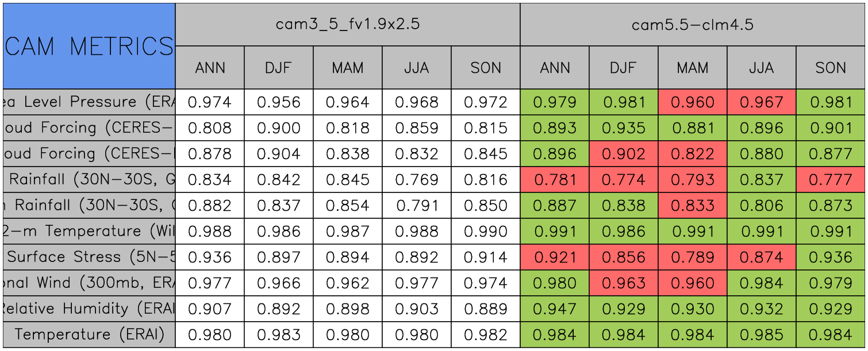
Task: Click ANN column header under cam3_5_fv1.9x2.5
Action: click(210, 68)
